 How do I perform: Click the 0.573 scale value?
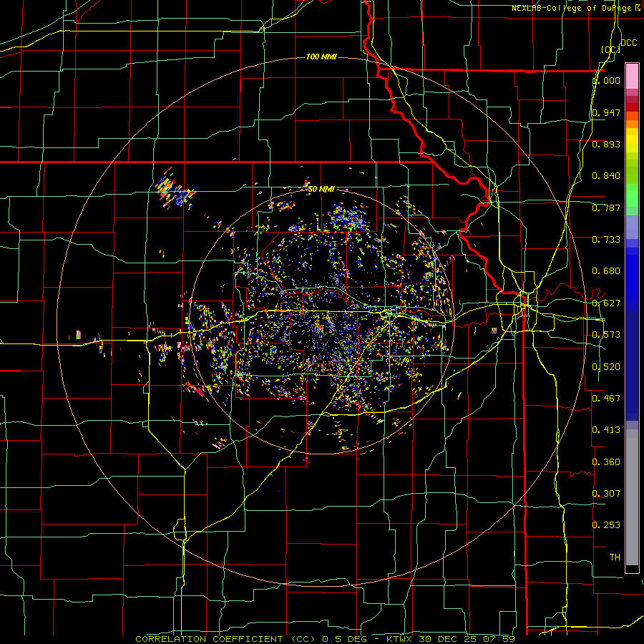coord(606,335)
